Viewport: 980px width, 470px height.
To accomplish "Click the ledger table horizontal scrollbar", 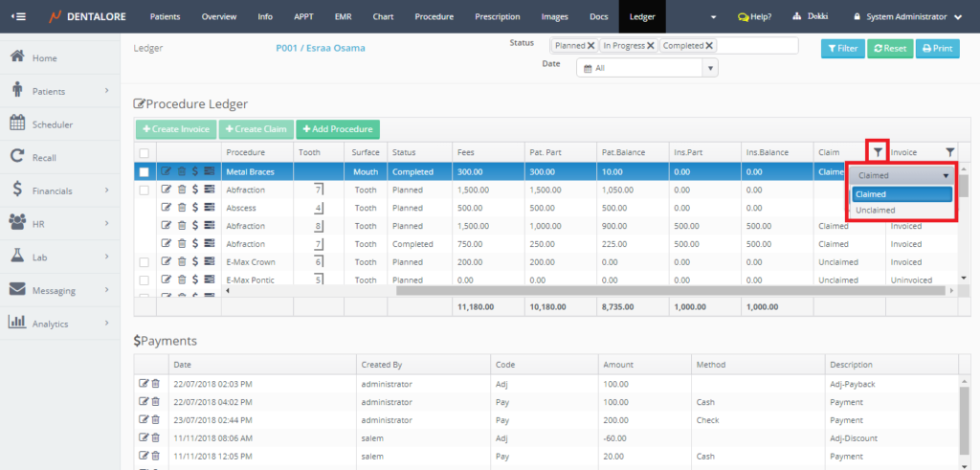I will [x=670, y=290].
